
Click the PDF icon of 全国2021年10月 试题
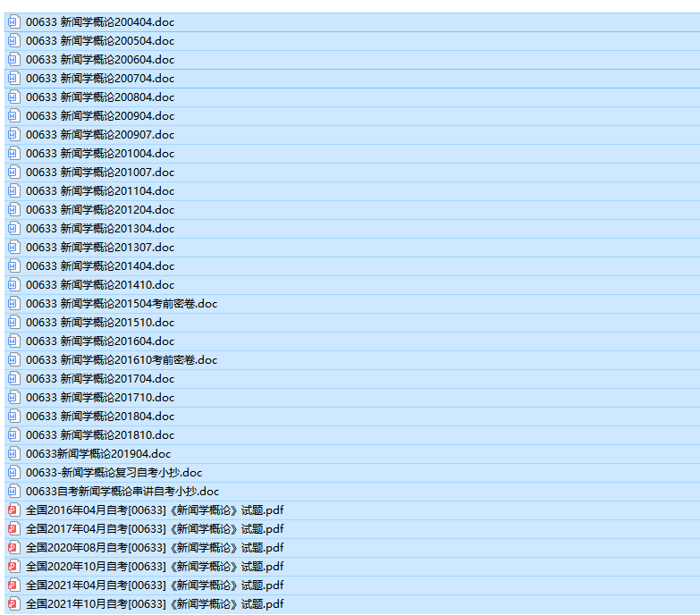point(13,603)
